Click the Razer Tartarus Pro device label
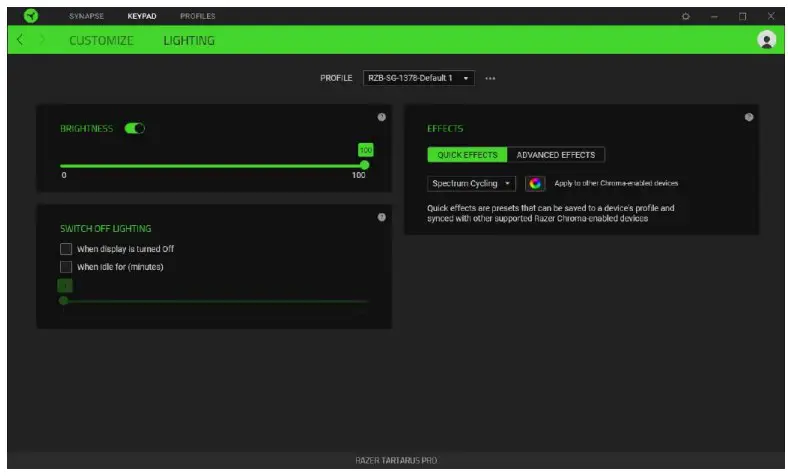 click(396, 460)
